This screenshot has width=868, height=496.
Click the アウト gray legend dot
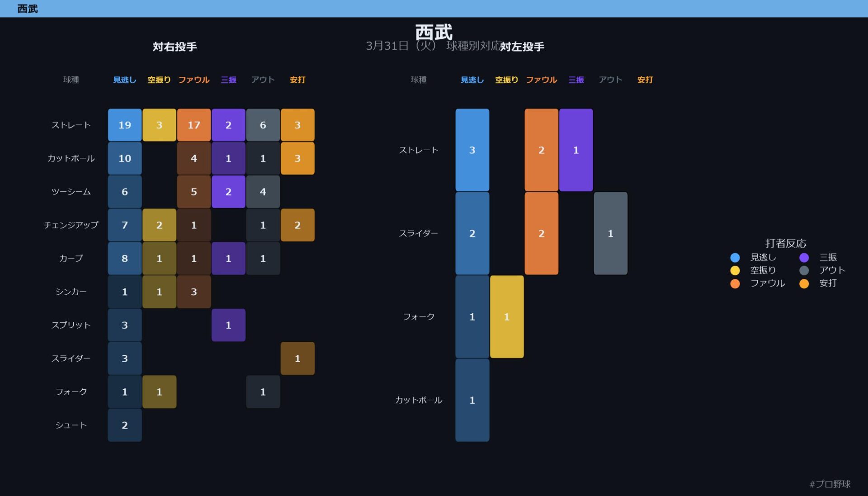coord(804,270)
